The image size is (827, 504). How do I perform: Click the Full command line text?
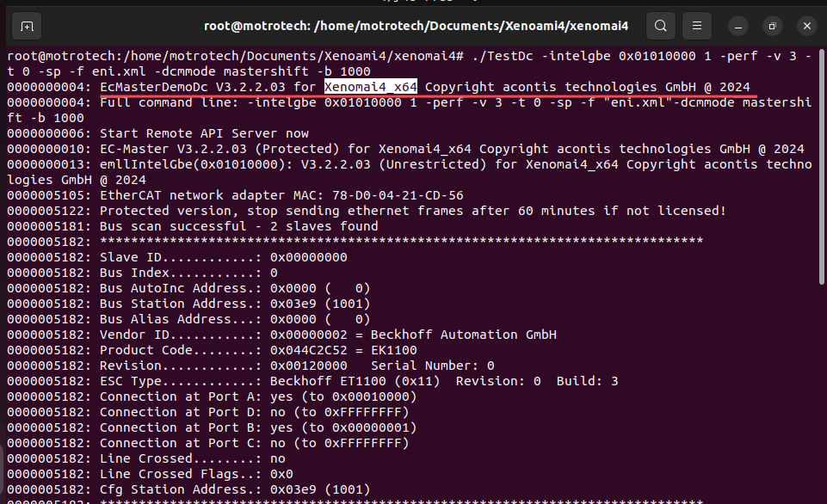(170, 102)
